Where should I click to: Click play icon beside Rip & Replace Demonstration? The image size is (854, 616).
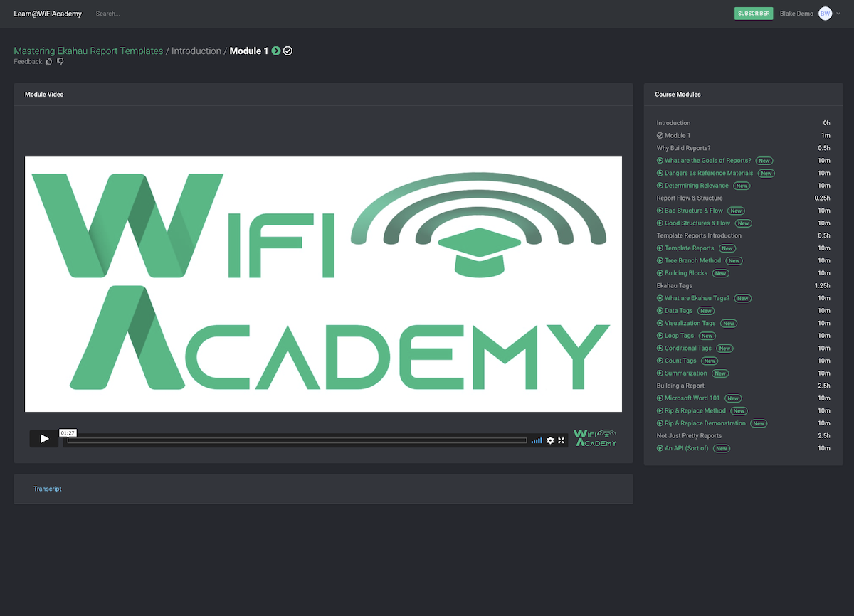click(660, 423)
